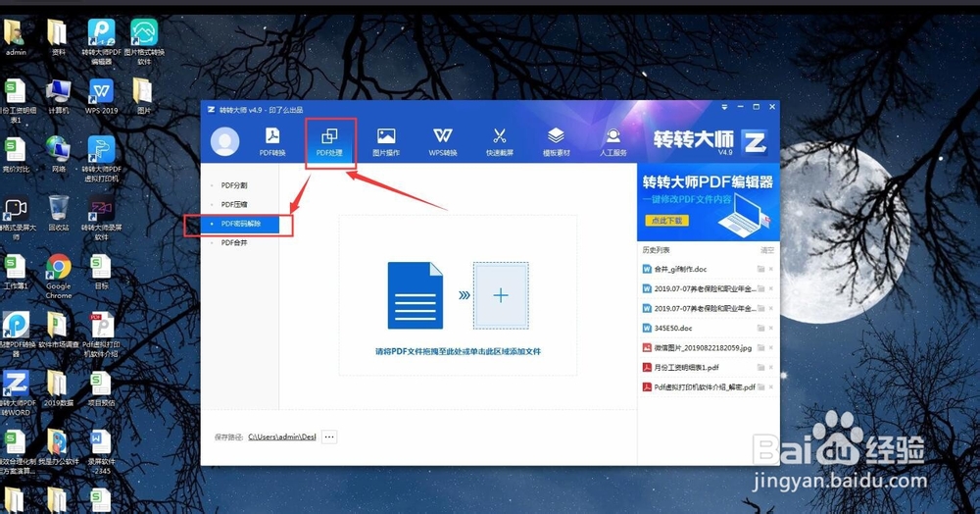Remove 合并_gif制作.doc from history
The width and height of the screenshot is (980, 514).
point(771,270)
